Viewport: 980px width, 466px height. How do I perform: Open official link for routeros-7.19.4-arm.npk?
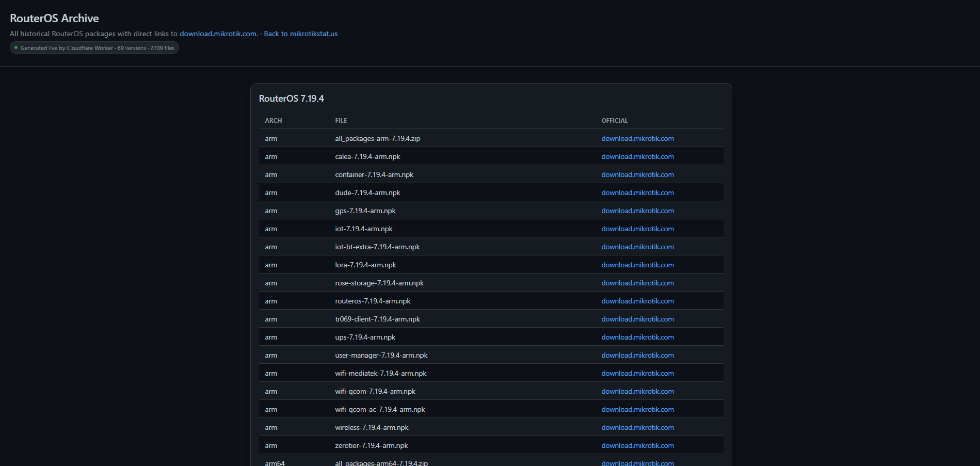(x=637, y=301)
